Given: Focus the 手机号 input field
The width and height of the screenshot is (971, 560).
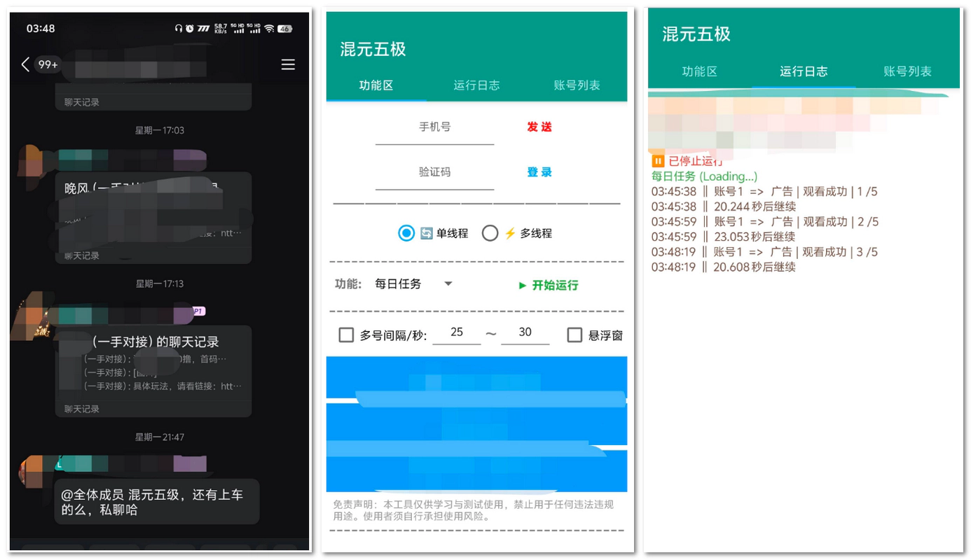Looking at the screenshot, I should (x=434, y=127).
